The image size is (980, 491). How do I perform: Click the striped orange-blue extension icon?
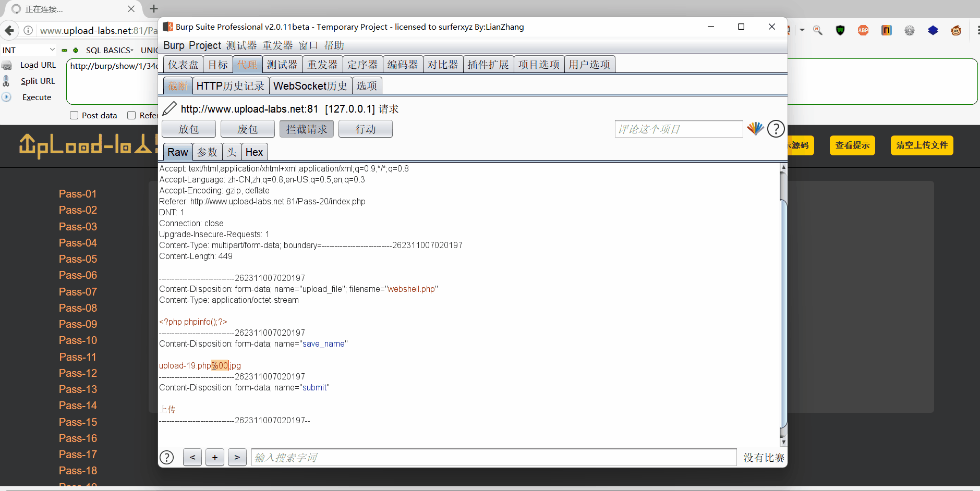tap(887, 30)
